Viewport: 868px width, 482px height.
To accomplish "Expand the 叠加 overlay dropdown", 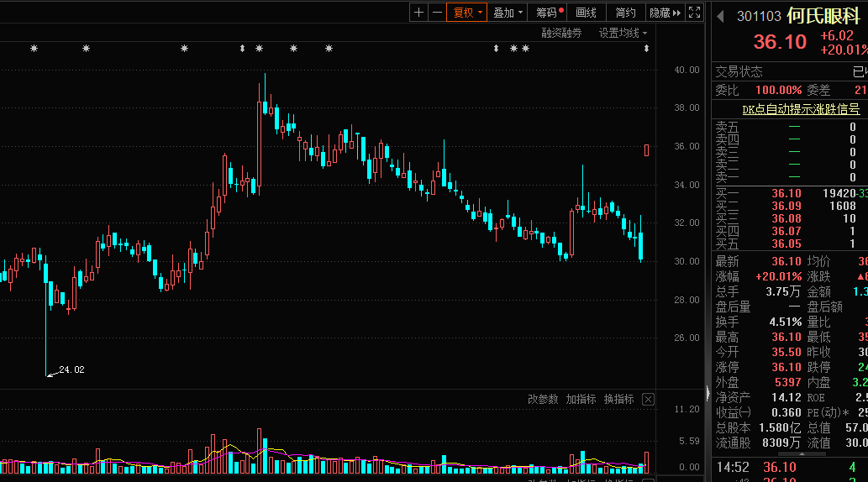I will click(508, 12).
